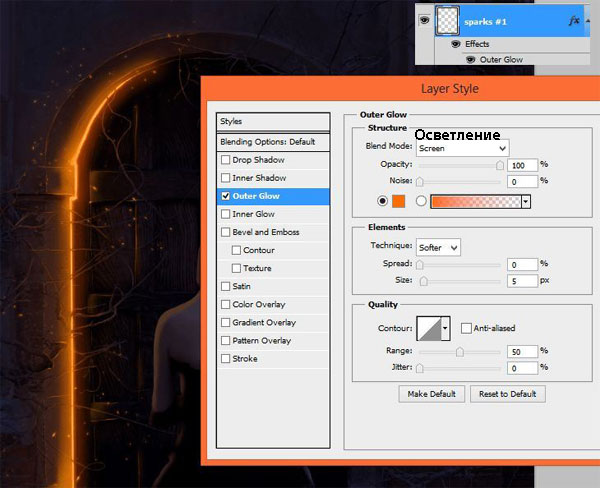The image size is (600, 488).
Task: Toggle visibility eye of sparks #1 layer
Action: pos(424,20)
